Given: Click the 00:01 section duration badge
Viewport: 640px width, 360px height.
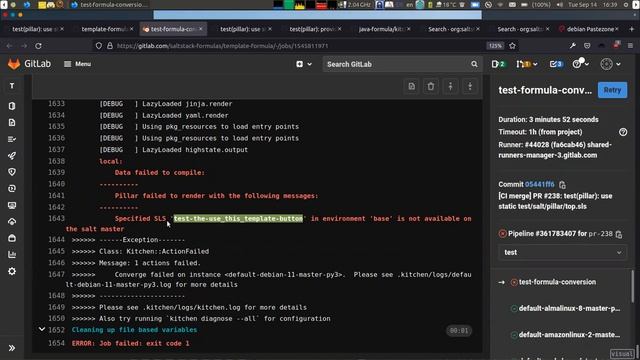Looking at the screenshot, I should tap(459, 331).
